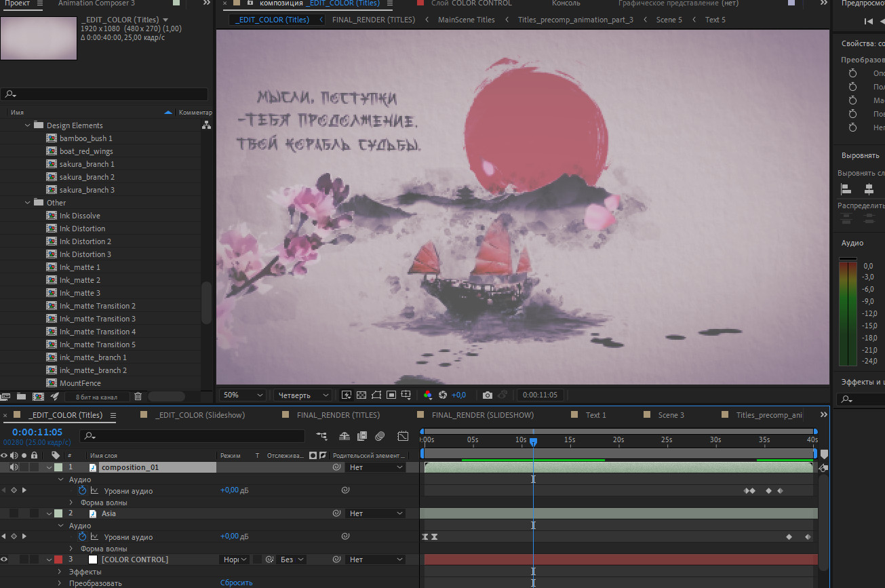The width and height of the screenshot is (885, 588).
Task: Show the channel and color management settings
Action: pos(427,395)
